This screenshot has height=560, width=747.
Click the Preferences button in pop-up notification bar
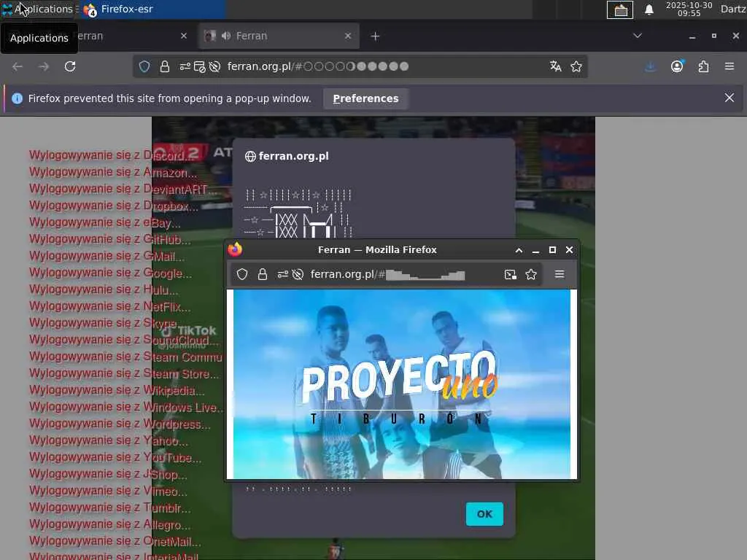coord(366,98)
